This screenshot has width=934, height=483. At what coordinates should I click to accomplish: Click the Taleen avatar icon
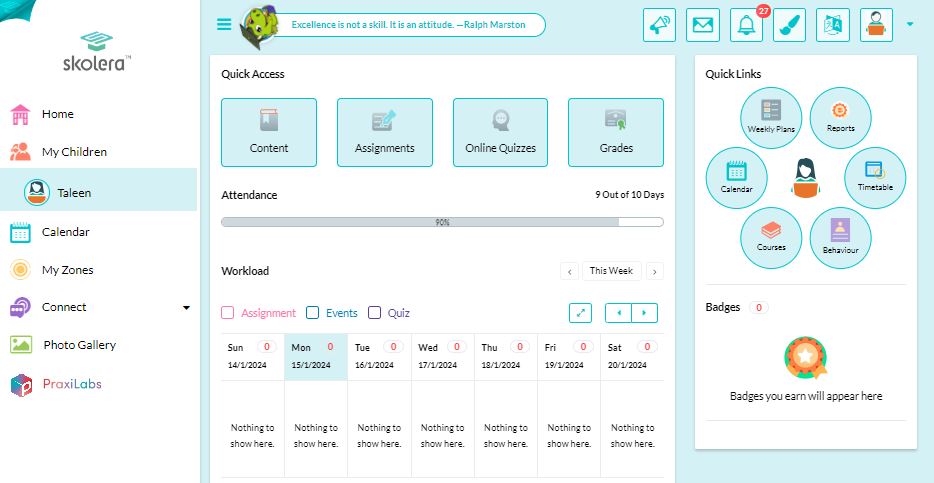[x=37, y=192]
